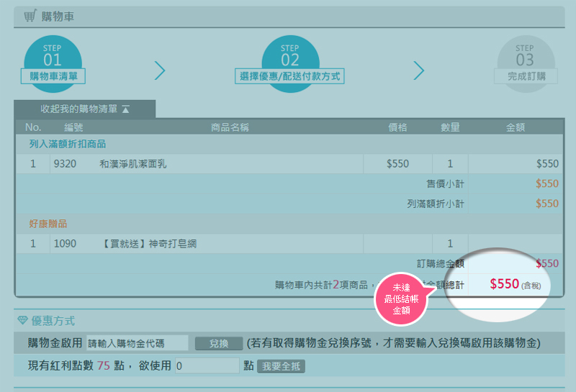Focus the 請輸入購物金代碼 input field
This screenshot has width=576, height=392.
137,343
